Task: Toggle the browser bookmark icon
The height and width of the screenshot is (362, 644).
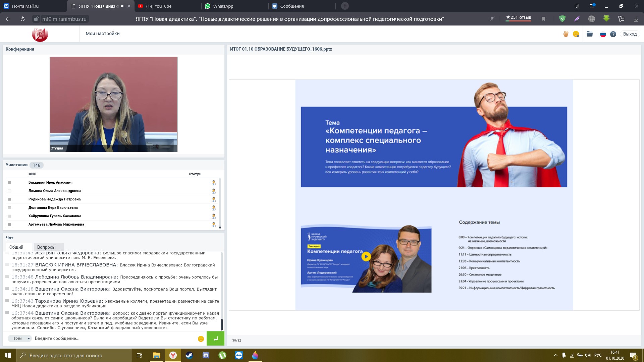Action: click(543, 19)
